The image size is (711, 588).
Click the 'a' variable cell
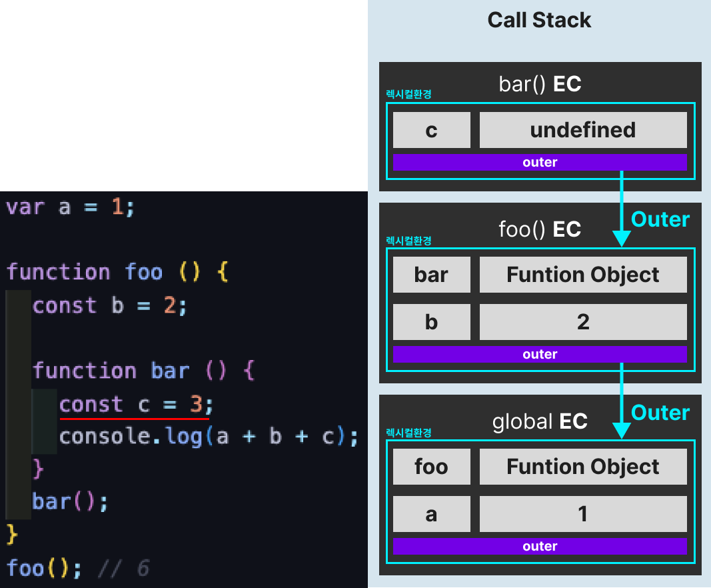pos(431,514)
